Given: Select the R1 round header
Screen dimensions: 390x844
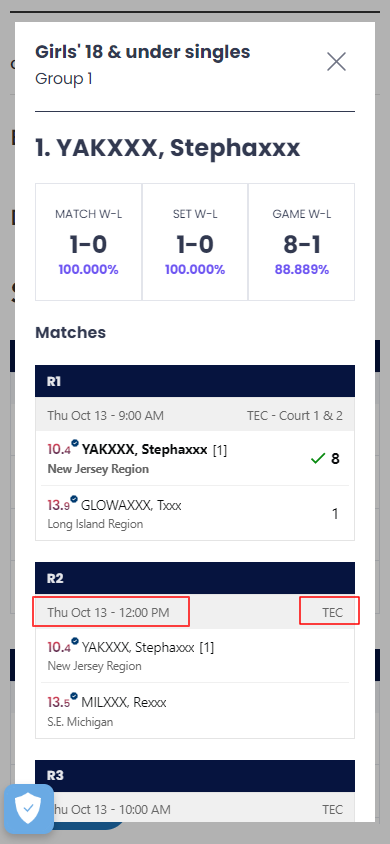Looking at the screenshot, I should point(195,381).
